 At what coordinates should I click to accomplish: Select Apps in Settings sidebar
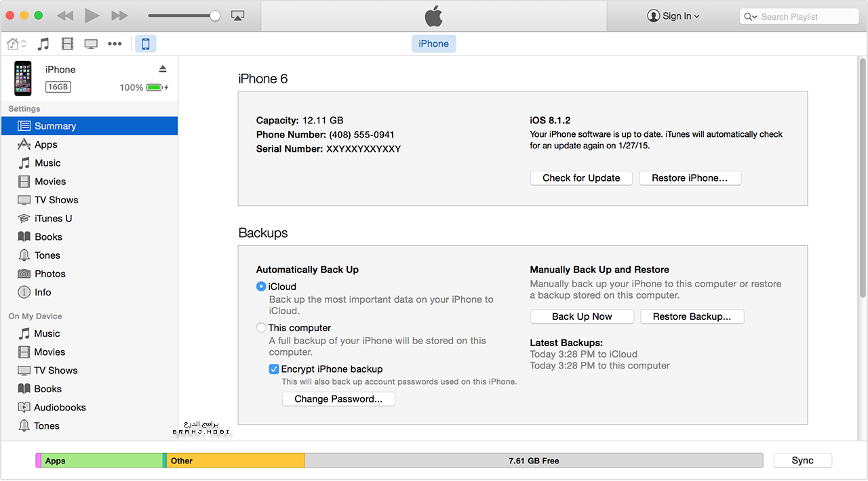click(x=45, y=144)
